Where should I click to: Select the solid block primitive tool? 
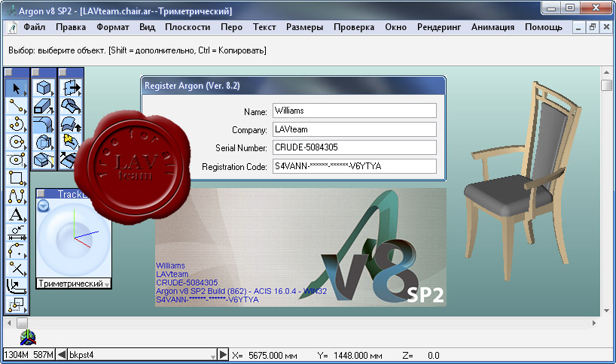click(x=43, y=88)
